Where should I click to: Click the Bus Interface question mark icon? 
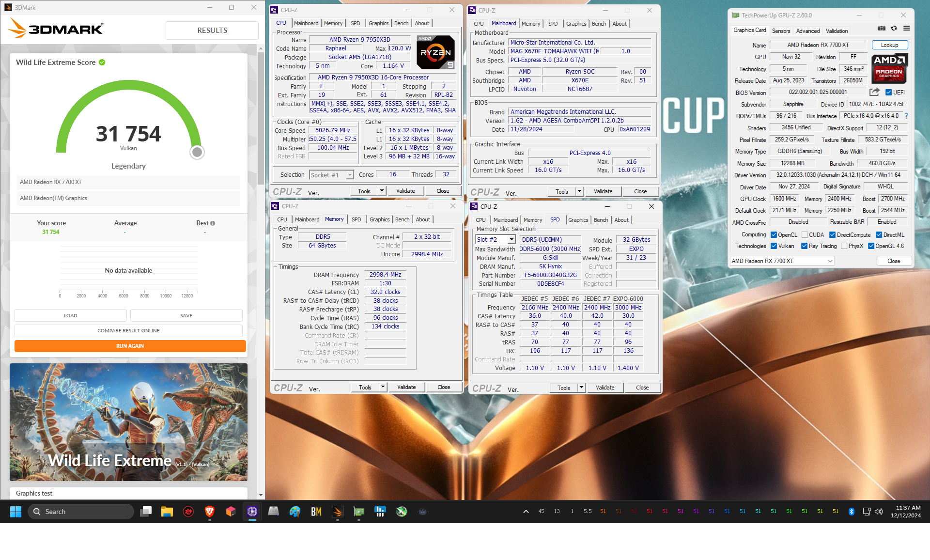click(x=906, y=116)
